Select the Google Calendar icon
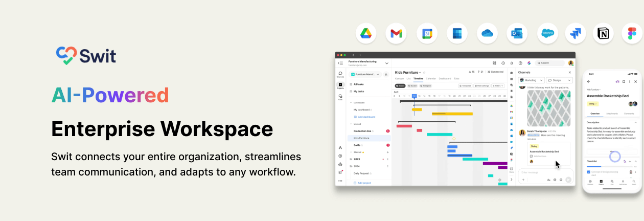 (427, 33)
